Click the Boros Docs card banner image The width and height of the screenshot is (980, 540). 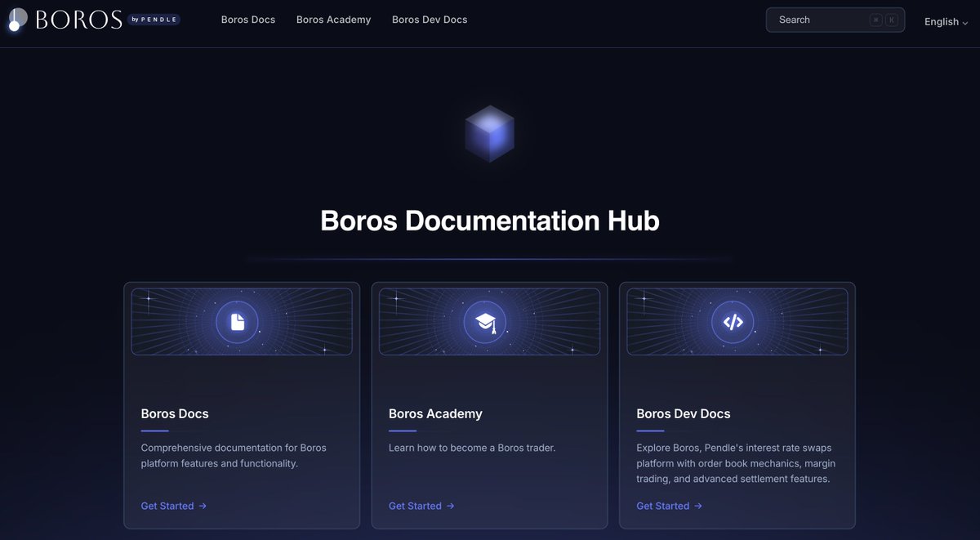pos(242,322)
